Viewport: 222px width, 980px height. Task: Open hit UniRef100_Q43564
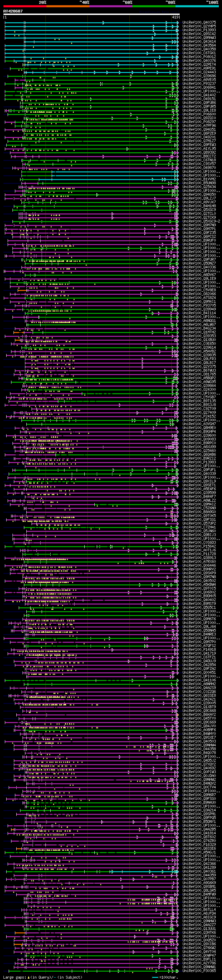coord(199,45)
